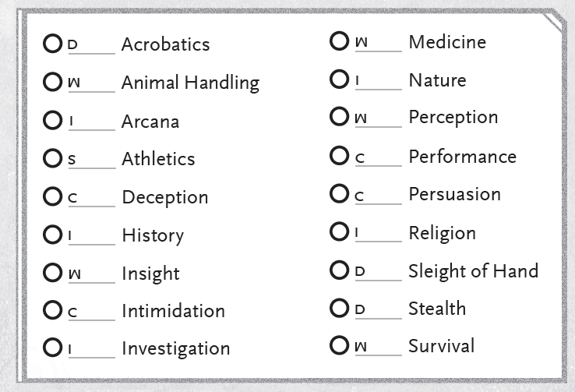Check the Deception proficiency circle

pos(53,197)
